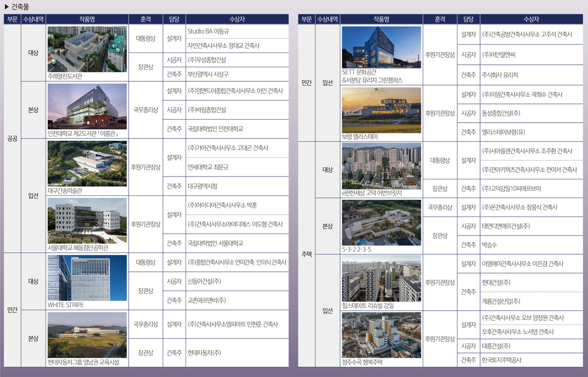588x377 pixels.
Task: Open the 주례열린도서관 building photo
Action: [87, 49]
